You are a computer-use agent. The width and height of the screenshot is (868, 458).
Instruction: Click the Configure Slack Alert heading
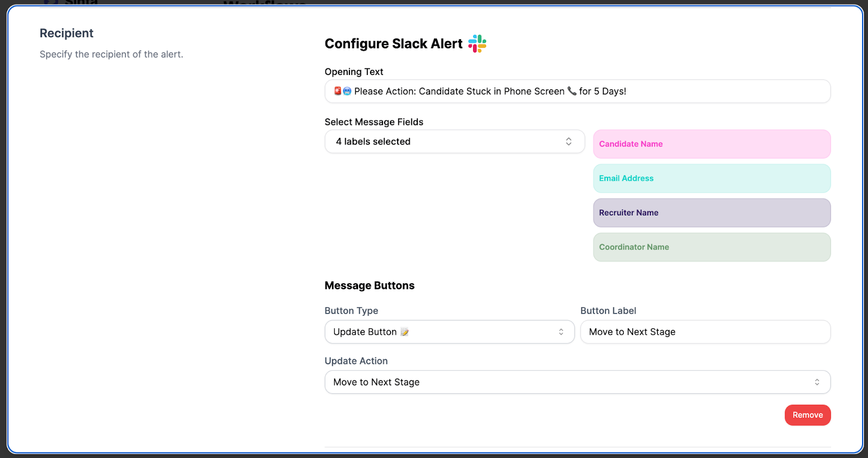click(394, 44)
